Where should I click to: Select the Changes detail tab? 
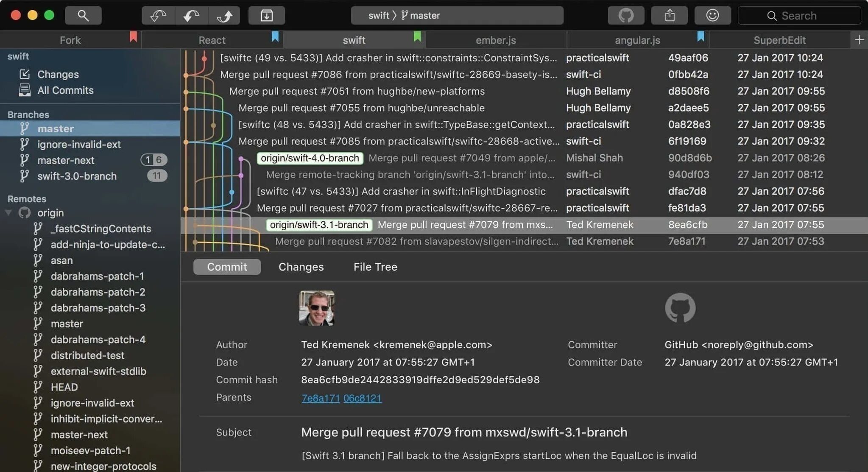[301, 267]
